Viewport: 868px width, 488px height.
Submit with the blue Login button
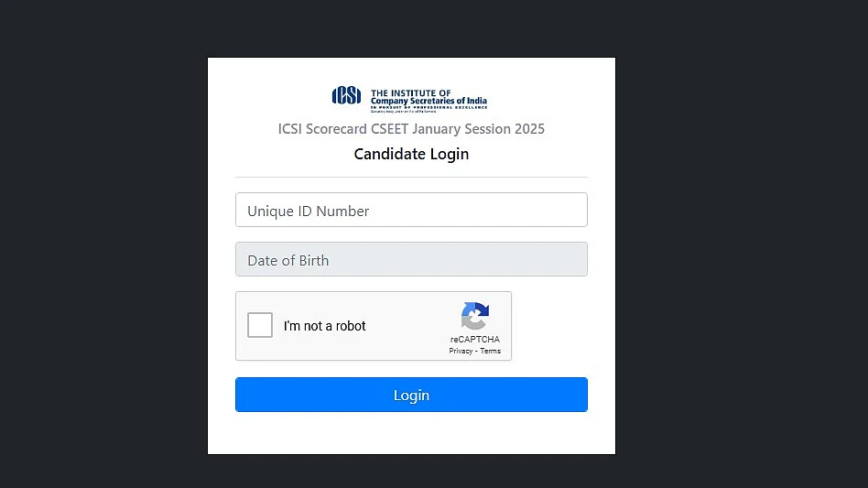click(x=411, y=395)
